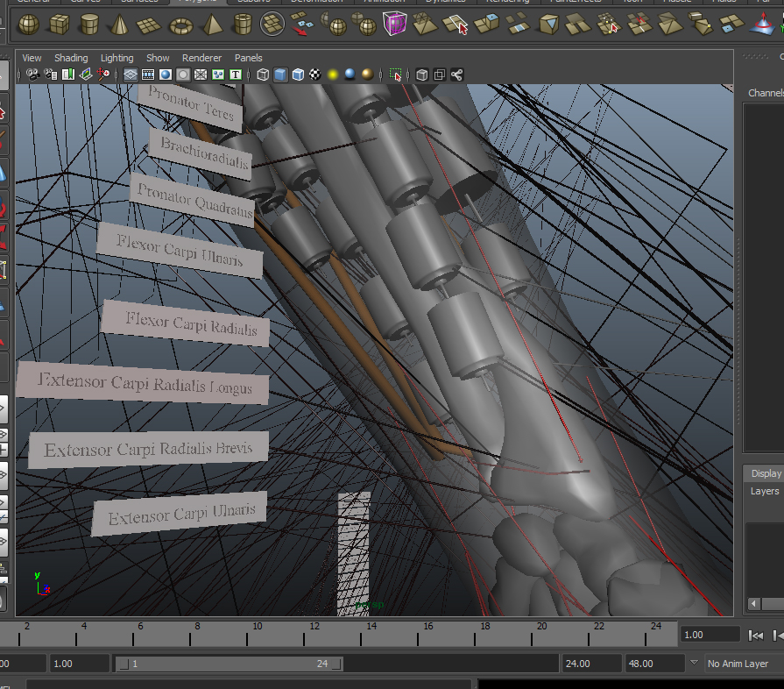Open the Renderer panel menu

pyautogui.click(x=201, y=58)
